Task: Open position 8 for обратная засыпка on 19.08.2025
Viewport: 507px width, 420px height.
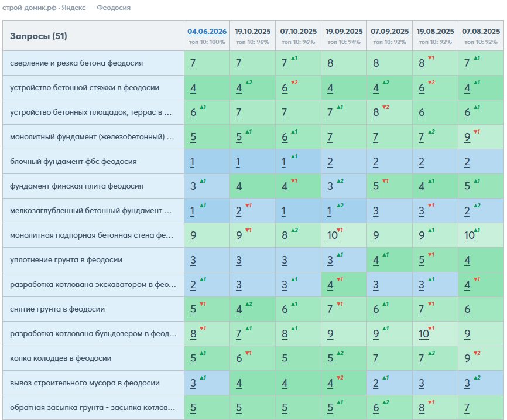Action: click(422, 408)
